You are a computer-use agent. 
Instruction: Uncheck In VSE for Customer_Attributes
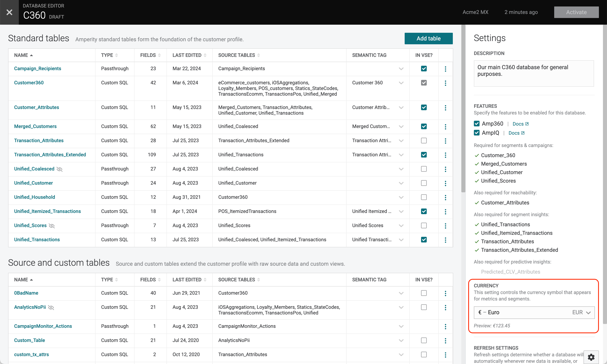coord(424,107)
